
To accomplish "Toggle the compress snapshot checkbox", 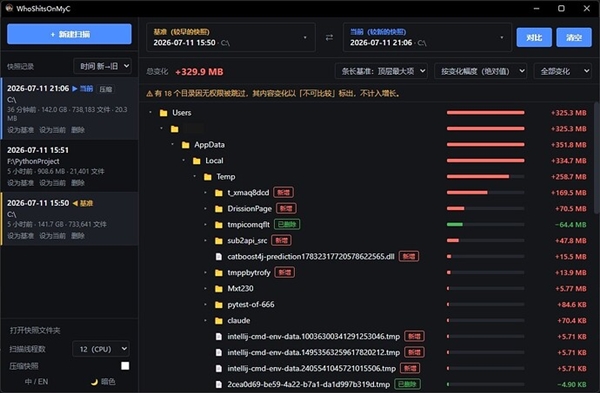I will (x=125, y=366).
